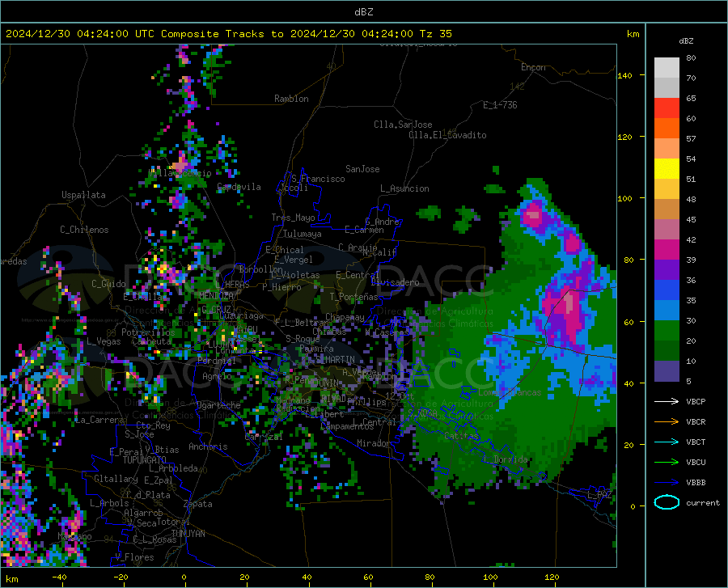Click the UTC Composite Tracks timestamp header
Screen dimensions: 728x588
click(228, 34)
